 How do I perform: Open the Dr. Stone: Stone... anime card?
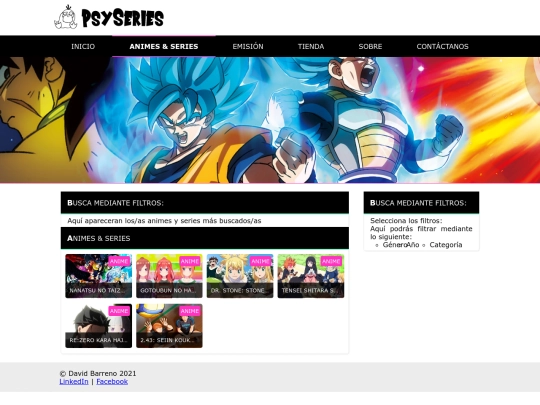click(x=240, y=276)
